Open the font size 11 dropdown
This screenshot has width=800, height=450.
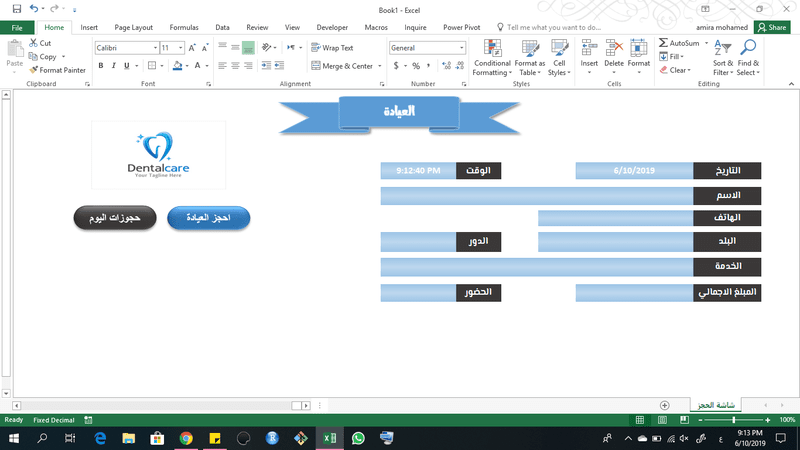click(181, 48)
